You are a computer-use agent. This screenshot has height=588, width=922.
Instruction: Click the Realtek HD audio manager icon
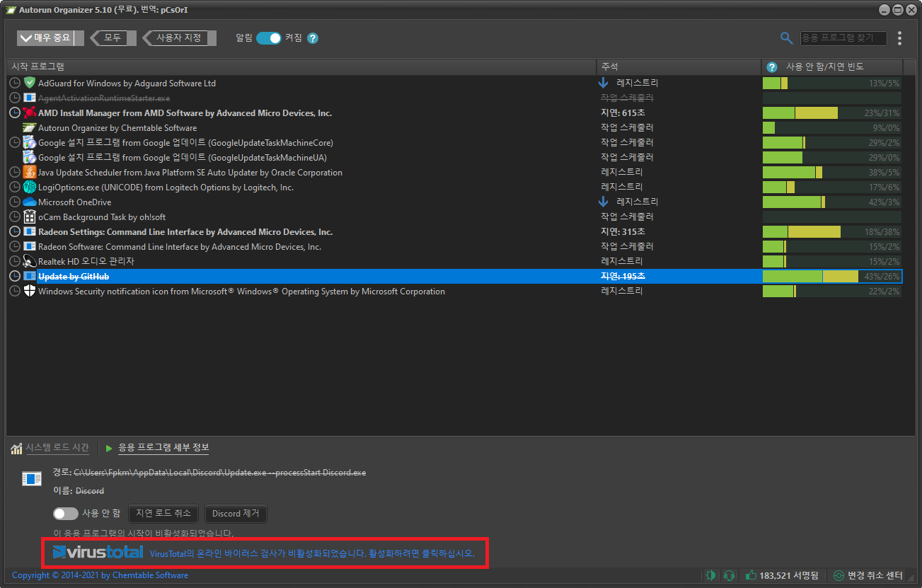pyautogui.click(x=30, y=261)
